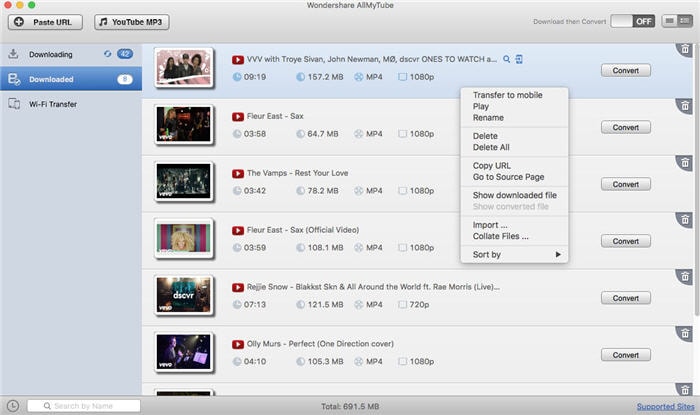The image size is (700, 415).
Task: Click transfer-to-mobile icon next to VVV title
Action: pos(519,59)
